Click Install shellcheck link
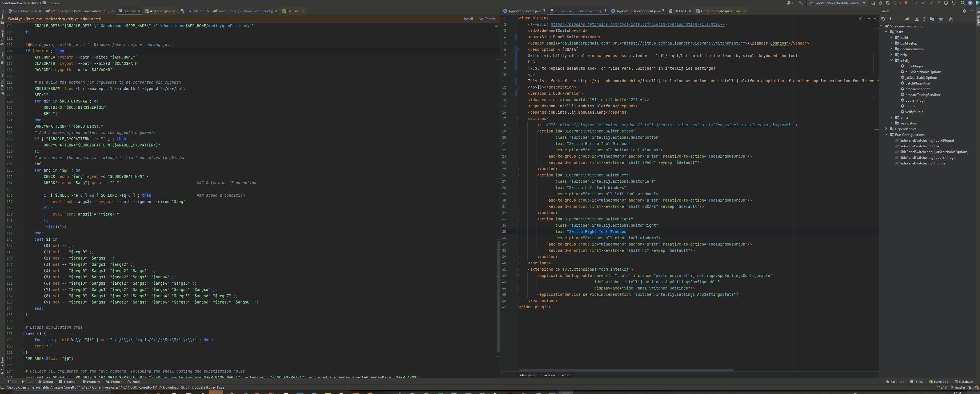 468,19
